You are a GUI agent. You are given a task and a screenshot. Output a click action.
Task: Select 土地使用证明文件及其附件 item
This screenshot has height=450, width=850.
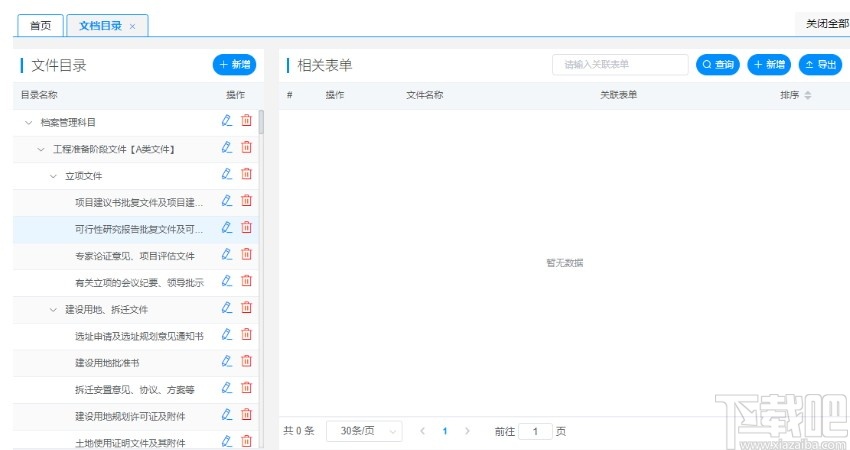130,443
